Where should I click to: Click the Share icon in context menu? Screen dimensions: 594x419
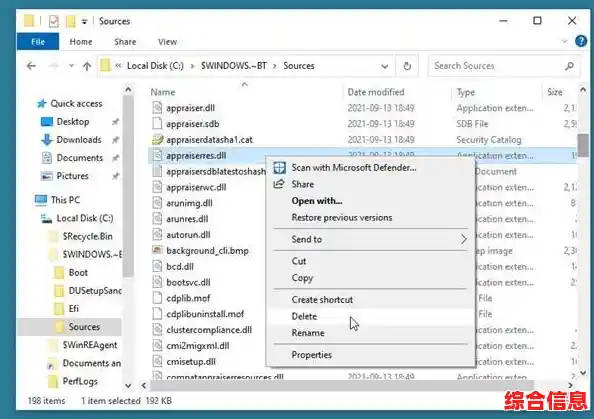[x=279, y=184]
